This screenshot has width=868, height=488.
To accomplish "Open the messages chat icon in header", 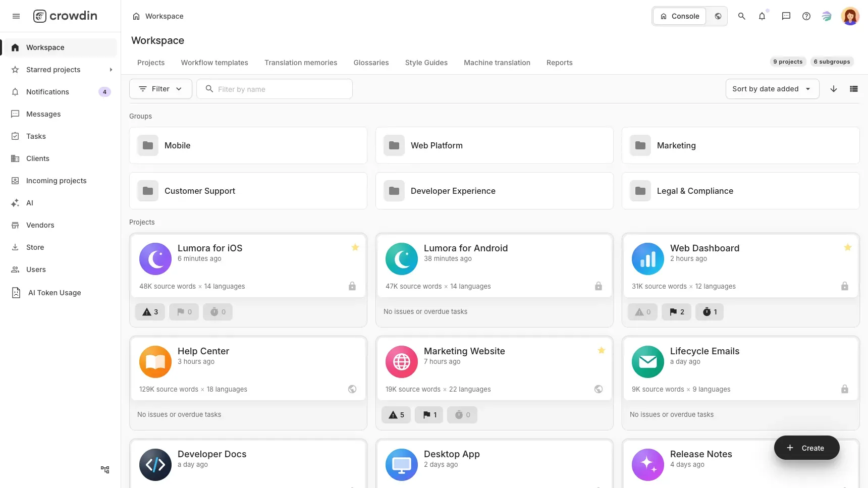I will tap(786, 16).
